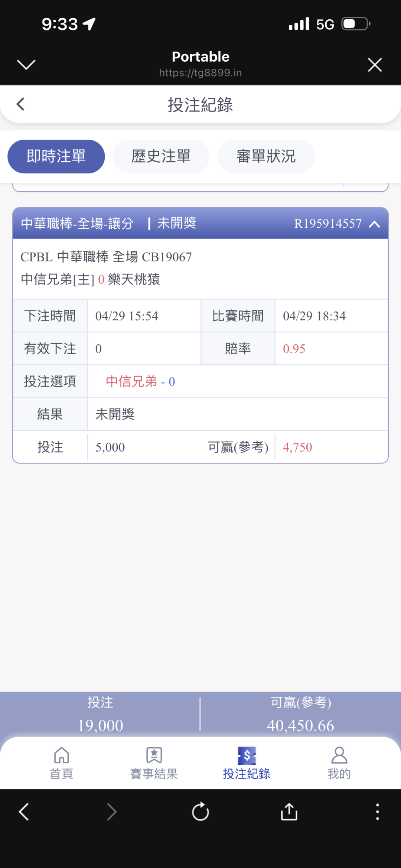Tap the 0.95 odds value
401x868 pixels.
(x=294, y=349)
